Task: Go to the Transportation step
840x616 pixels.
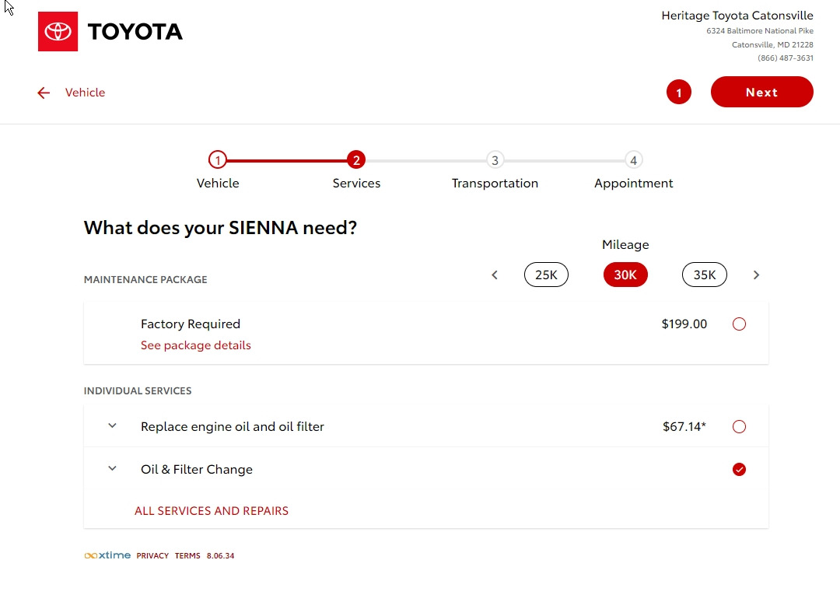Action: 495,161
